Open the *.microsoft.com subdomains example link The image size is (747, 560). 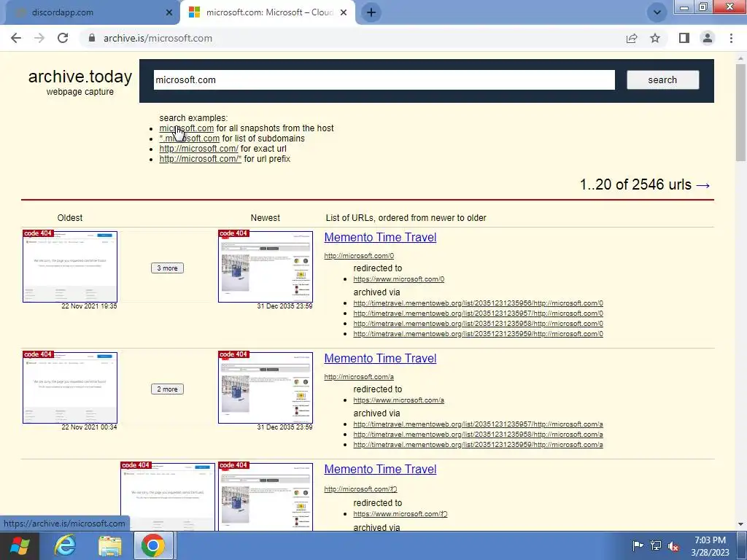189,139
